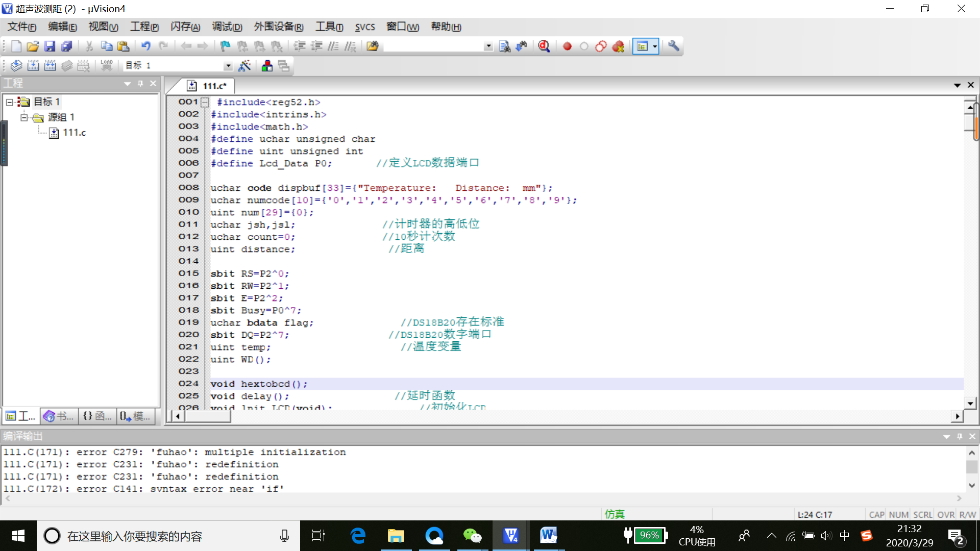980x551 pixels.
Task: Kill all breakpoints icon
Action: click(618, 46)
